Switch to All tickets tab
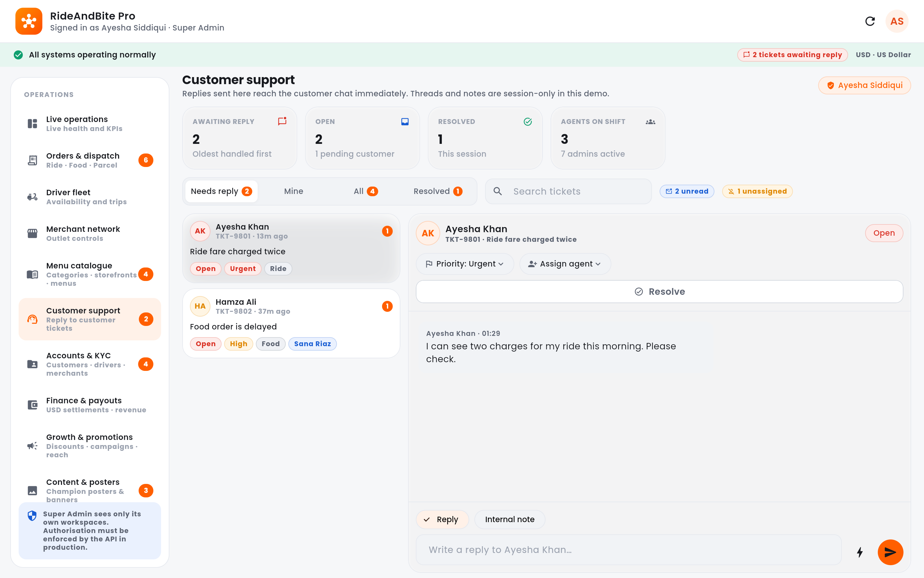The image size is (924, 578). [366, 191]
